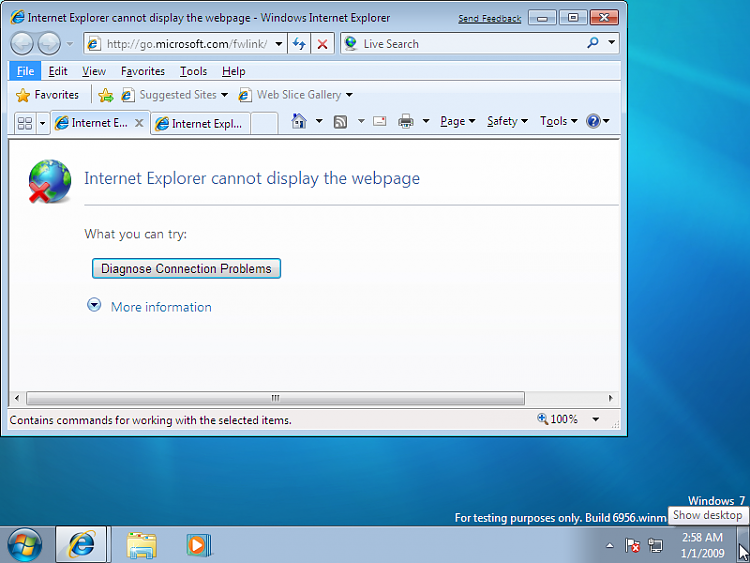Expand the Feeds dropdown arrow
750x563 pixels.
pos(361,121)
